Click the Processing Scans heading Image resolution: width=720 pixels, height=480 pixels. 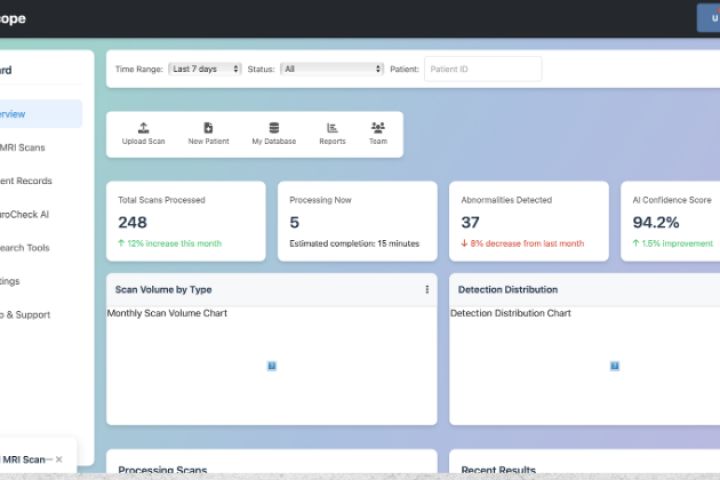pos(163,469)
